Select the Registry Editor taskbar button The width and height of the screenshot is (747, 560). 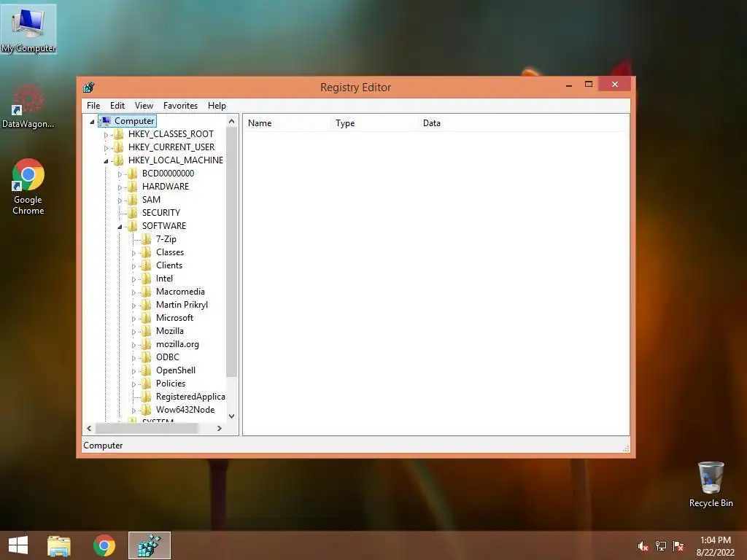pos(149,545)
